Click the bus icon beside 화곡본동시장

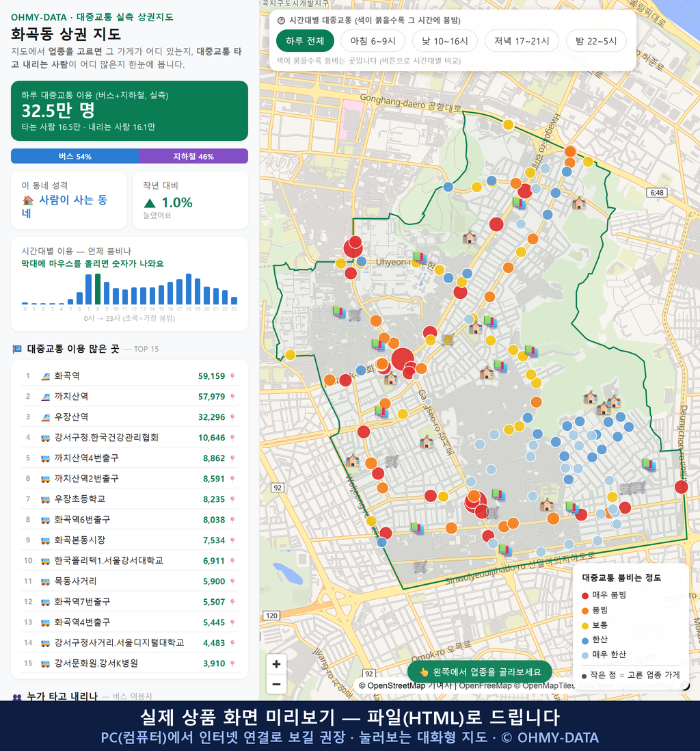46,541
